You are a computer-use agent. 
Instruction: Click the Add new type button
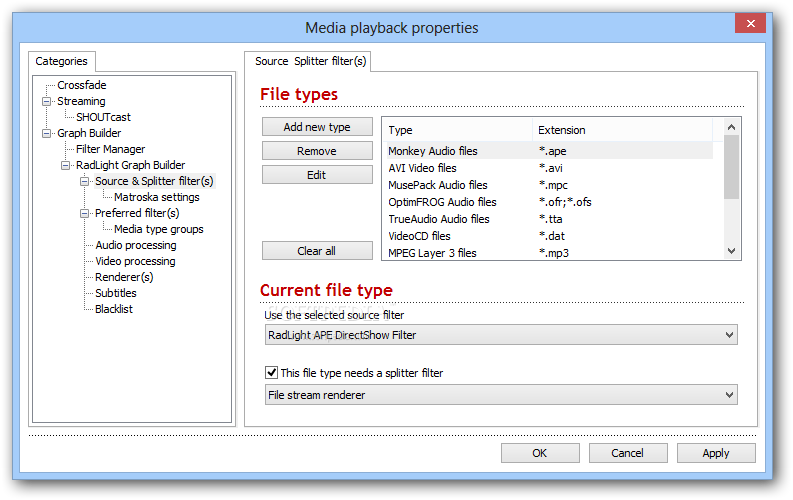point(317,127)
